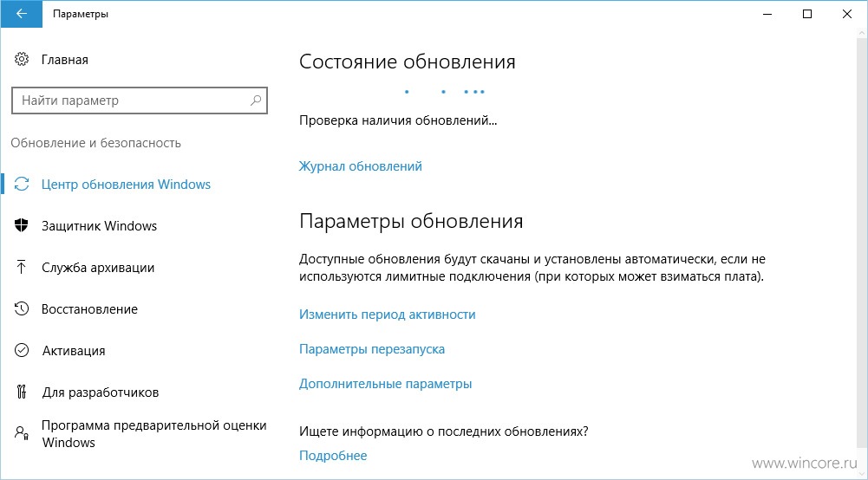Focus the Найти параметр search field
The height and width of the screenshot is (480, 868).
pos(140,101)
